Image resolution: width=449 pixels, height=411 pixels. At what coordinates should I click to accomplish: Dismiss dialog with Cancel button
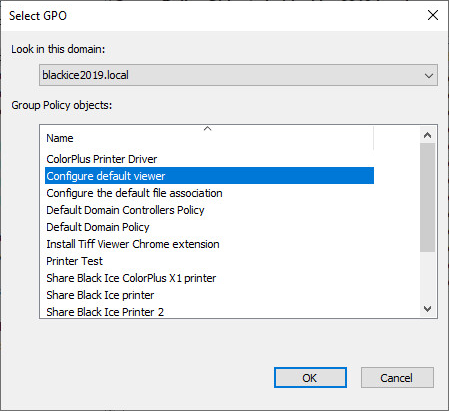tap(397, 378)
